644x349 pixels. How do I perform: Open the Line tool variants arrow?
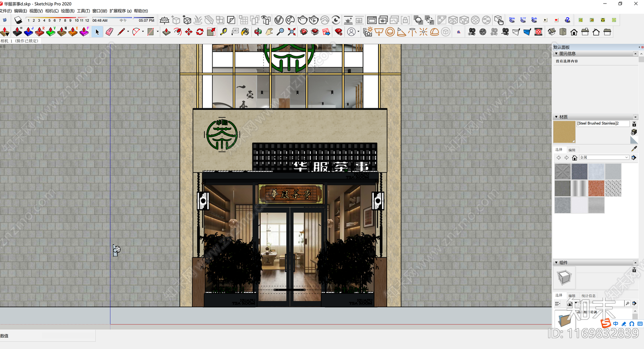pyautogui.click(x=128, y=32)
